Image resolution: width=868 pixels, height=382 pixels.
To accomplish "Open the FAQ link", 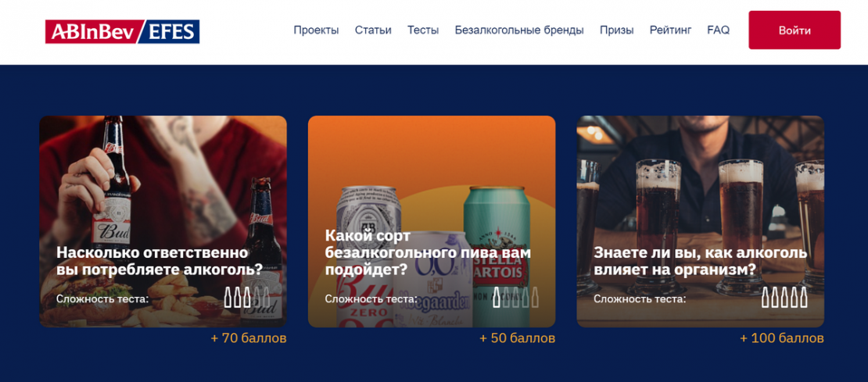I will point(718,30).
